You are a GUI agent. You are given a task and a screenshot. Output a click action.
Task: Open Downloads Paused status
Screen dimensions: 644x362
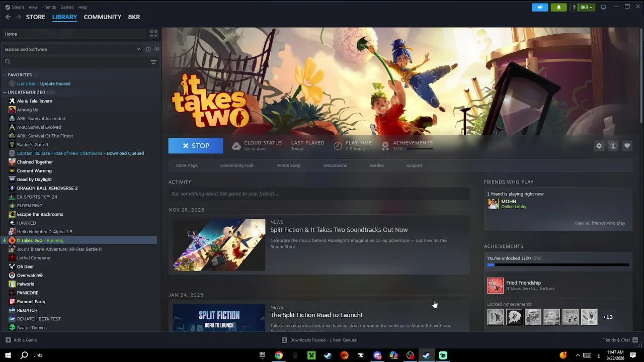(319, 340)
